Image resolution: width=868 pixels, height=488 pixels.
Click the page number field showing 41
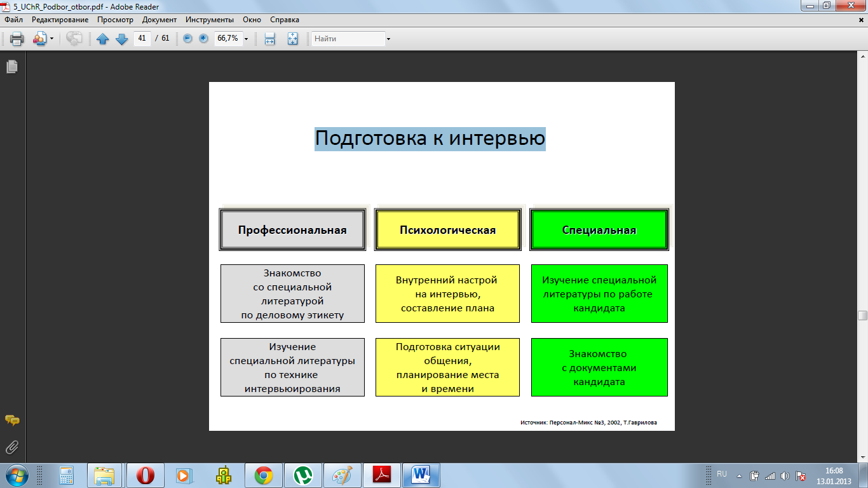pos(142,38)
